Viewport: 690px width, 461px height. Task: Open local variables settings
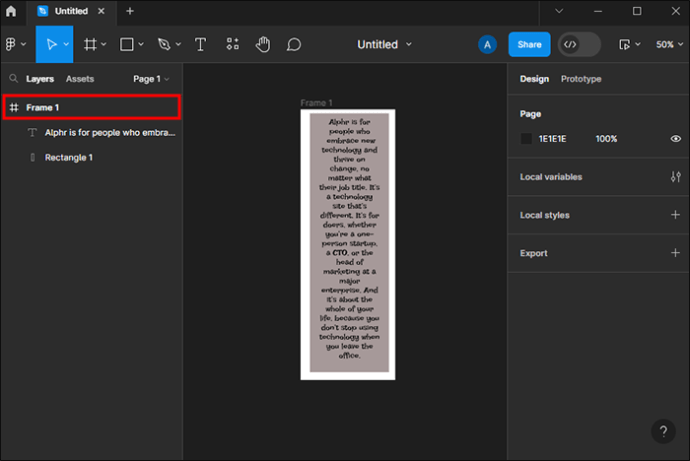pos(675,177)
